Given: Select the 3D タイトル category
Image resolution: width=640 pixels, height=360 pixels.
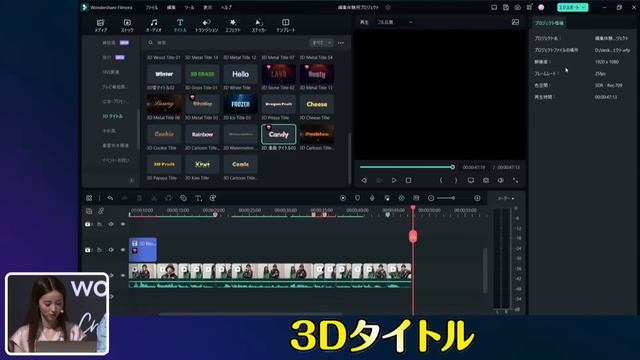Looking at the screenshot, I should pyautogui.click(x=112, y=116).
